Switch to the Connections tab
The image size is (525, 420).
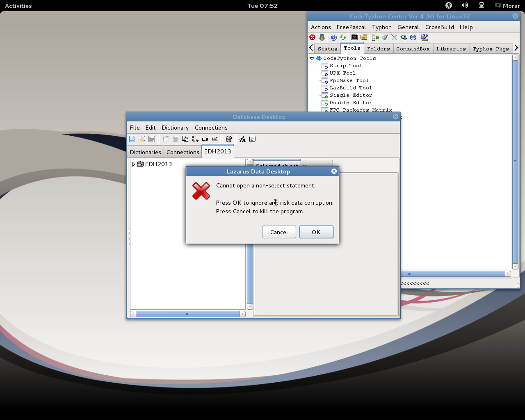click(183, 152)
